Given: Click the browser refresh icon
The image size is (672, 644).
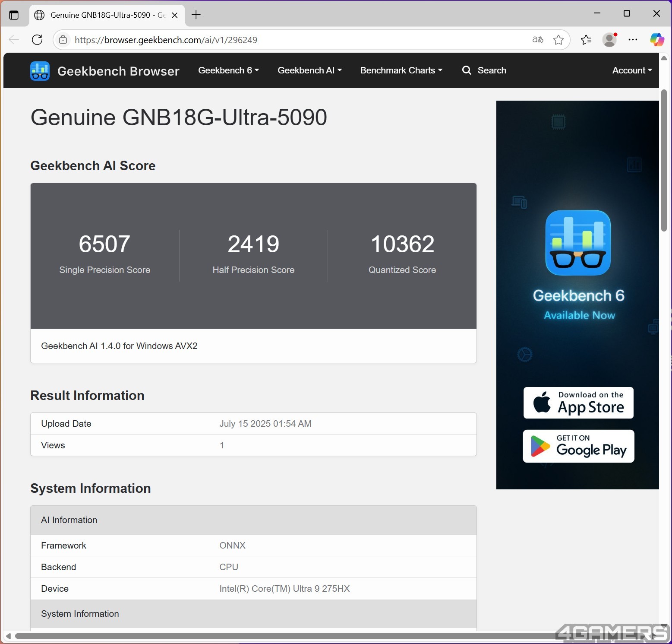Looking at the screenshot, I should point(37,40).
